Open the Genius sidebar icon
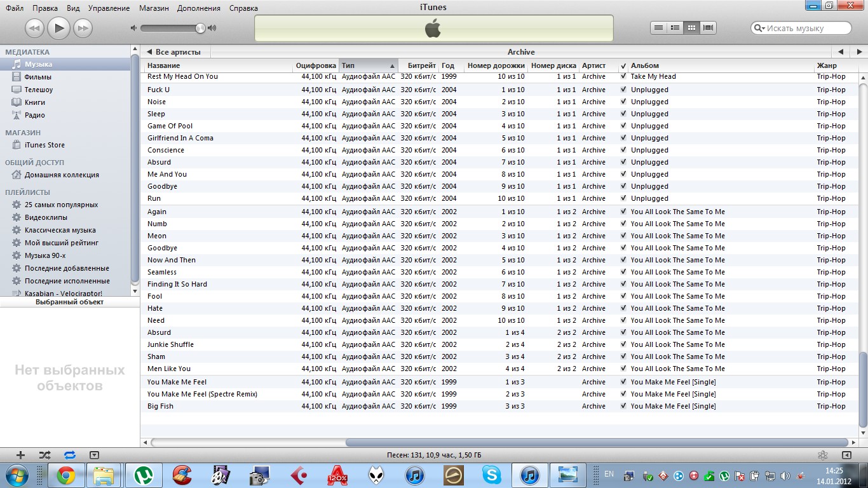The image size is (868, 488). 823,455
